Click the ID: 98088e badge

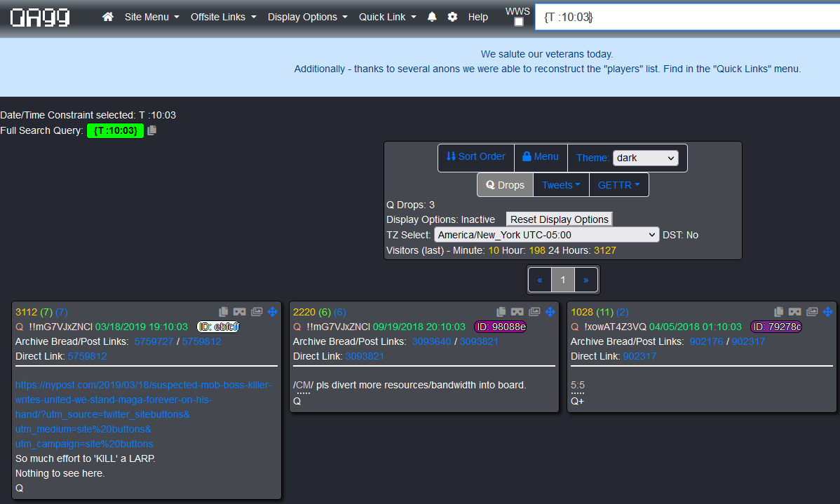coord(501,327)
